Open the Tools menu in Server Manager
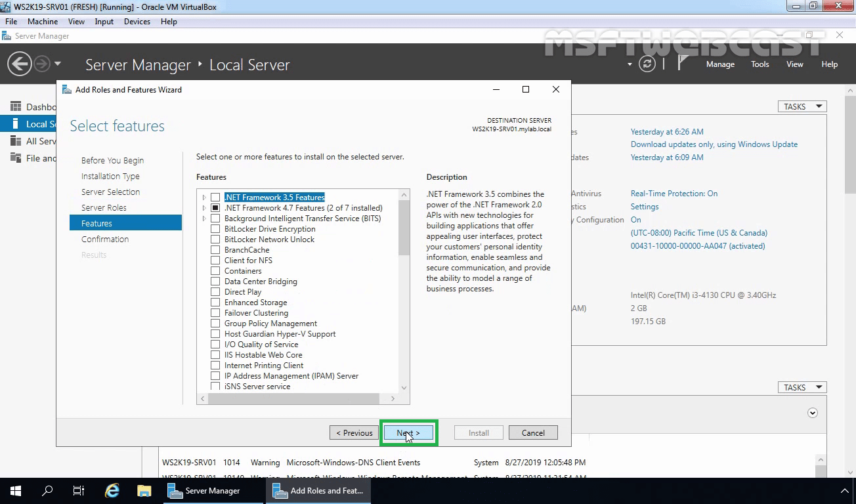Image resolution: width=856 pixels, height=504 pixels. (760, 64)
